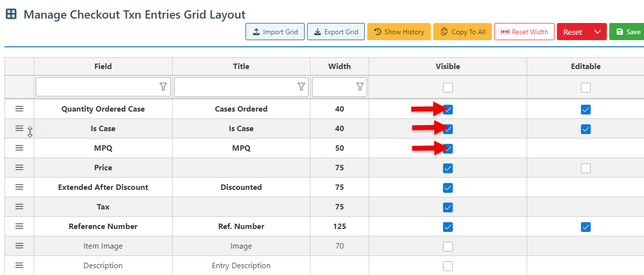Uncheck Visible for the MPQ row
Viewport: 644px width, 275px height.
[448, 149]
